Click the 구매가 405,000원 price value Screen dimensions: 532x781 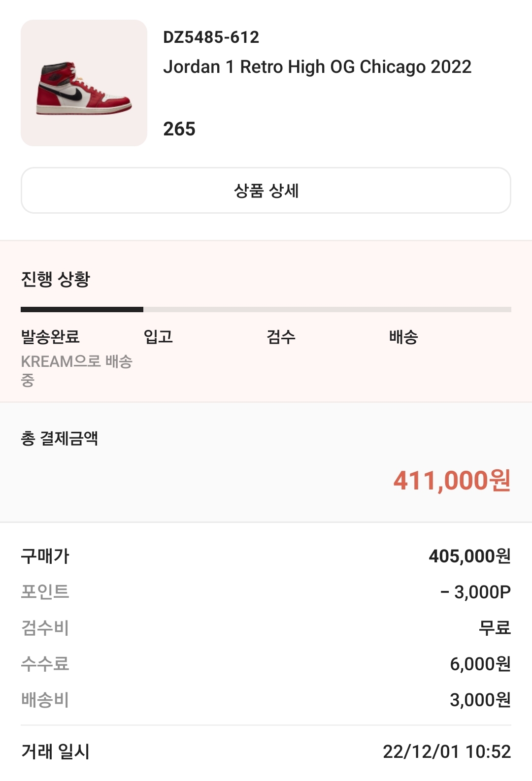click(469, 556)
